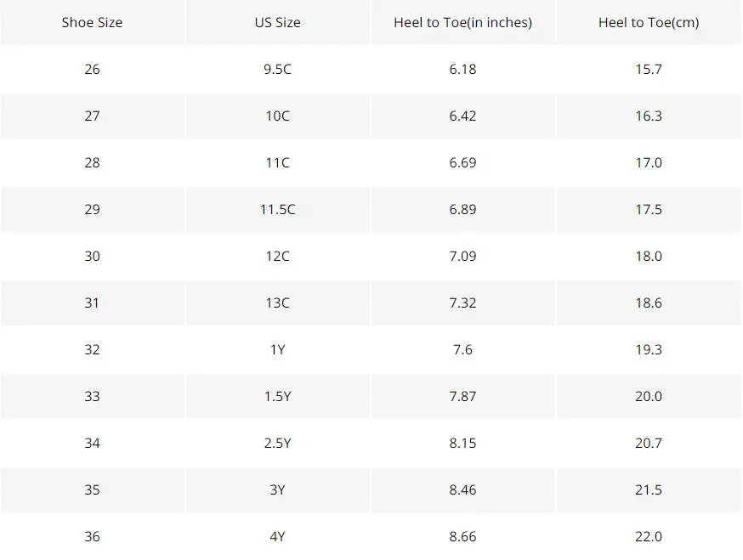
Task: Click the 11.5C US size cell
Action: pos(278,209)
